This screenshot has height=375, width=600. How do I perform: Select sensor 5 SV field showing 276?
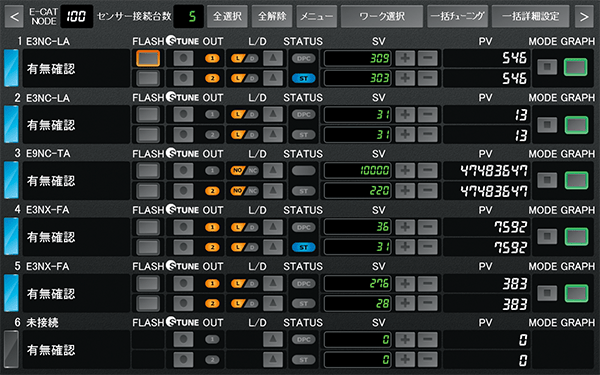point(358,284)
